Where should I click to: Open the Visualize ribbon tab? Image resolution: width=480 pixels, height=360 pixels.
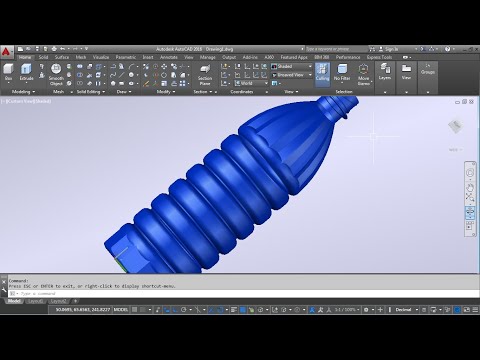[101, 57]
